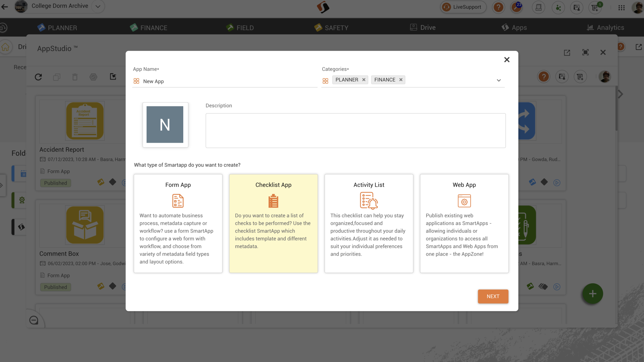Click the chat list icon in top bar
This screenshot has width=644, height=362.
pyautogui.click(x=577, y=7)
